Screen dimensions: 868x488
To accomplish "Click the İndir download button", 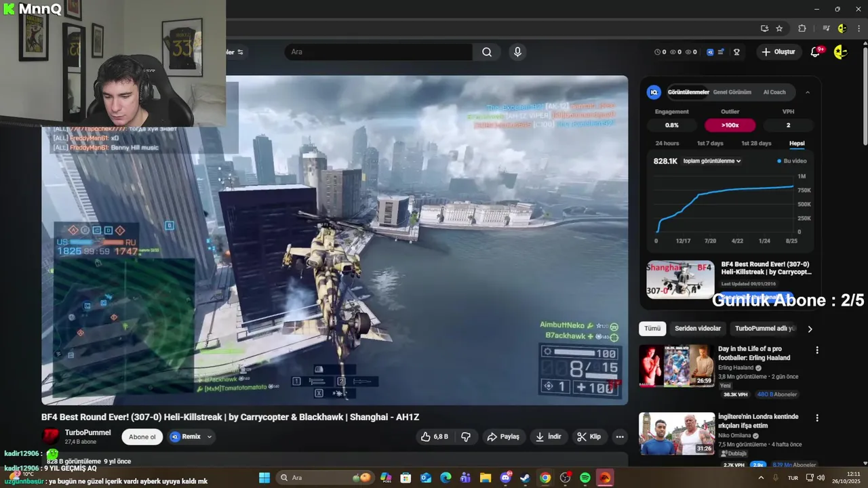I will [549, 436].
